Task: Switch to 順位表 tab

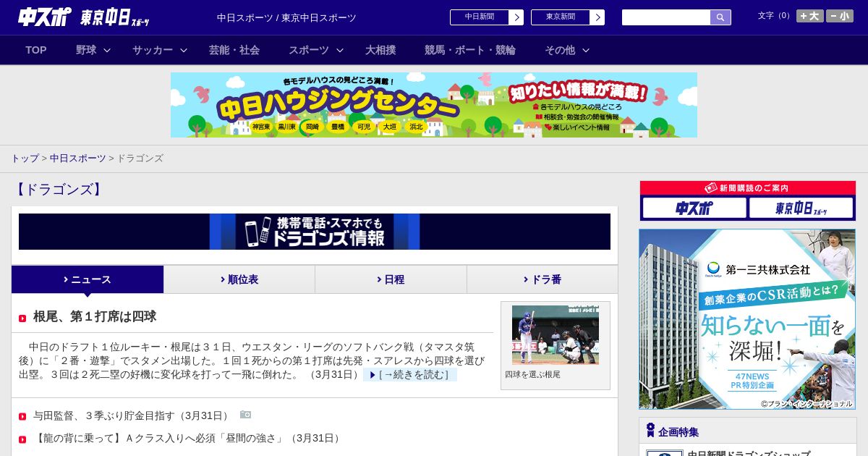Action: tap(239, 279)
